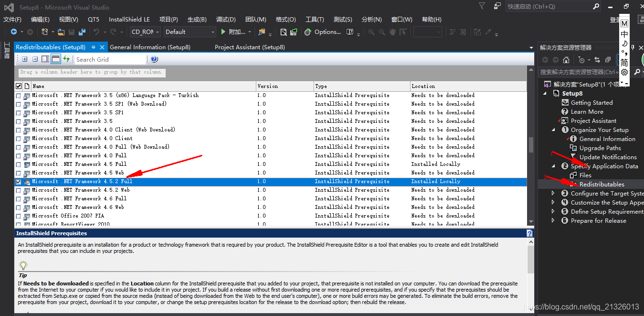Click the save all toolbar icon
Screen dimensions: 644x316
pyautogui.click(x=82, y=32)
